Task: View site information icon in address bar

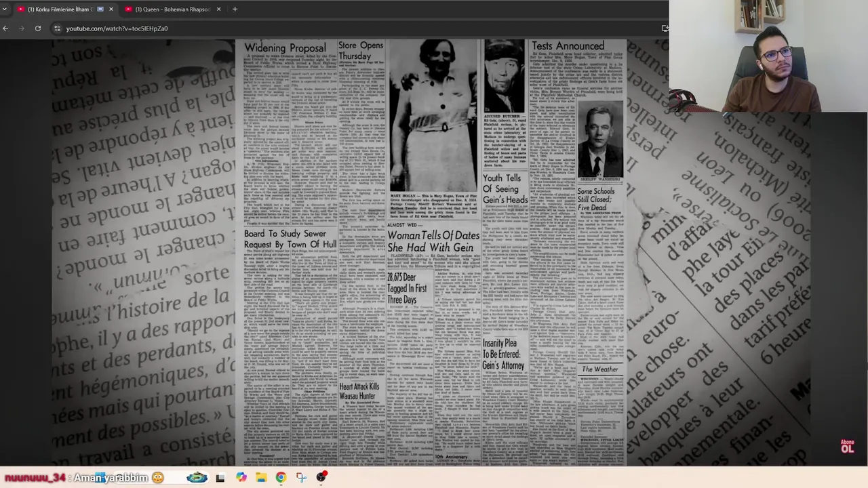Action: point(58,28)
